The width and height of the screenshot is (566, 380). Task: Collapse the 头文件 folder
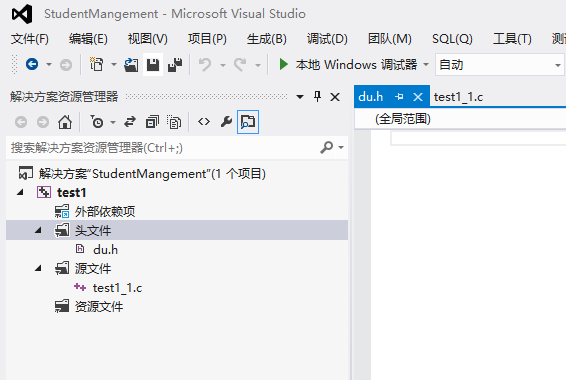pos(38,230)
